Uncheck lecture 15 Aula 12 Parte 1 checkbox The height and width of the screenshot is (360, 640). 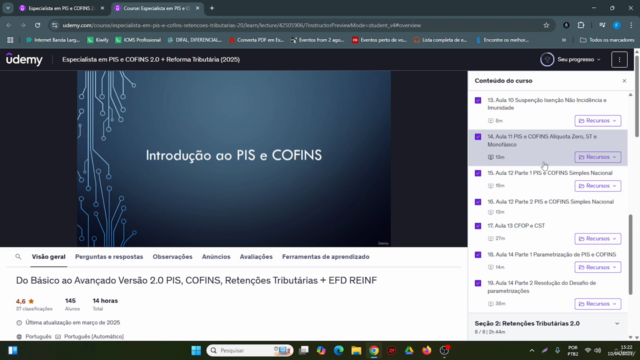pyautogui.click(x=478, y=173)
